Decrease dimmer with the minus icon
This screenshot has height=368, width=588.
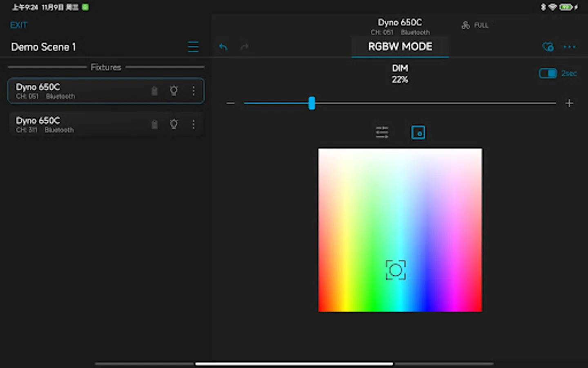coord(231,103)
